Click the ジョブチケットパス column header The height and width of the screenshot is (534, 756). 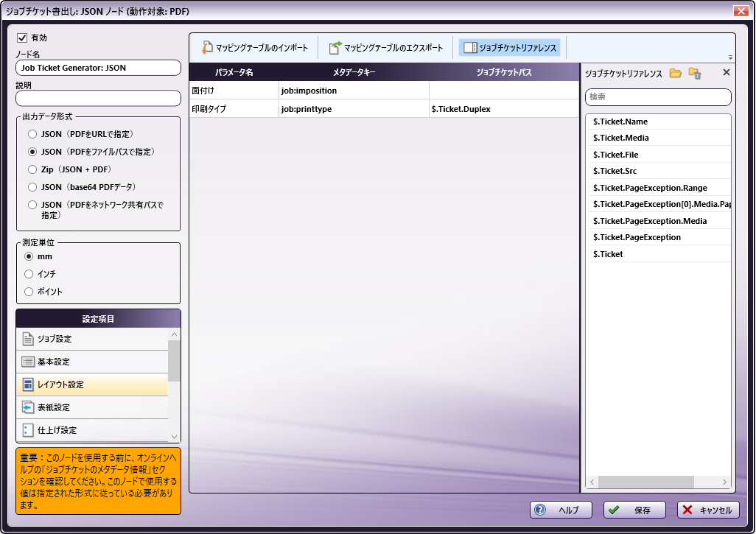pos(504,72)
